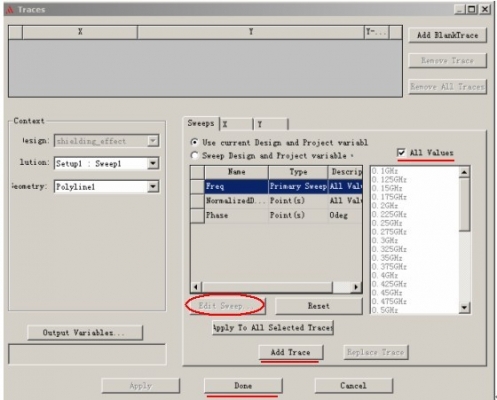The height and width of the screenshot is (400, 497).
Task: Click the text field below Output Variables
Action: [x=87, y=354]
